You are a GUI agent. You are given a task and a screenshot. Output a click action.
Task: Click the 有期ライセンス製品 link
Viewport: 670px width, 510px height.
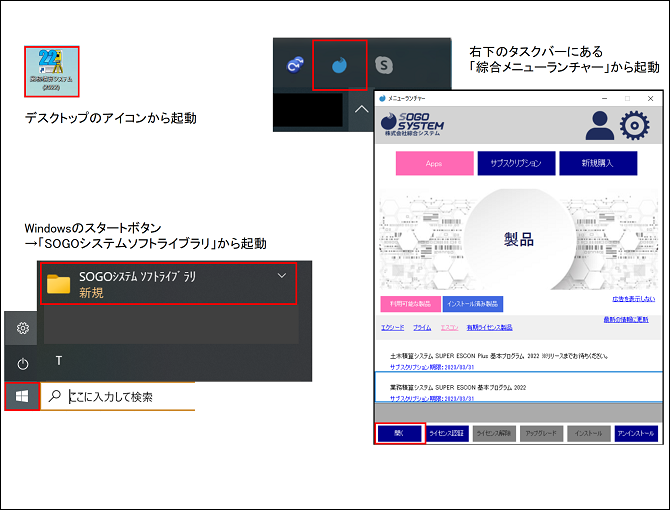tap(489, 328)
